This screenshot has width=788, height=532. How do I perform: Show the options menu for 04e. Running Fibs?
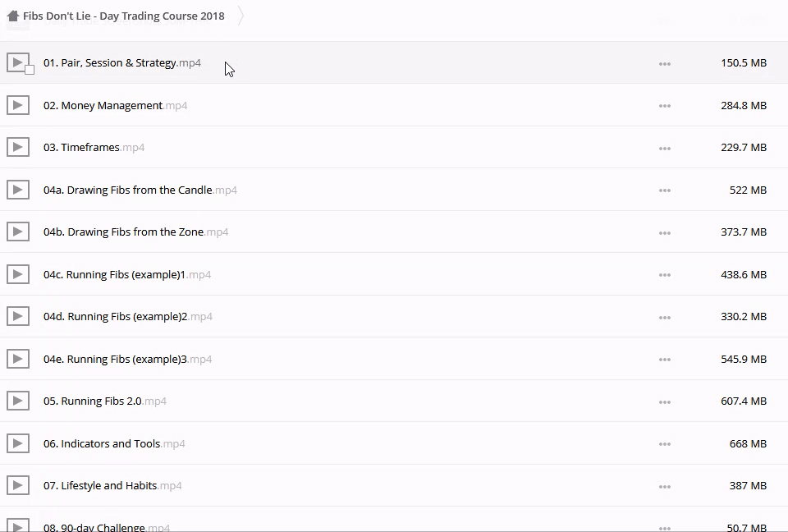click(665, 360)
